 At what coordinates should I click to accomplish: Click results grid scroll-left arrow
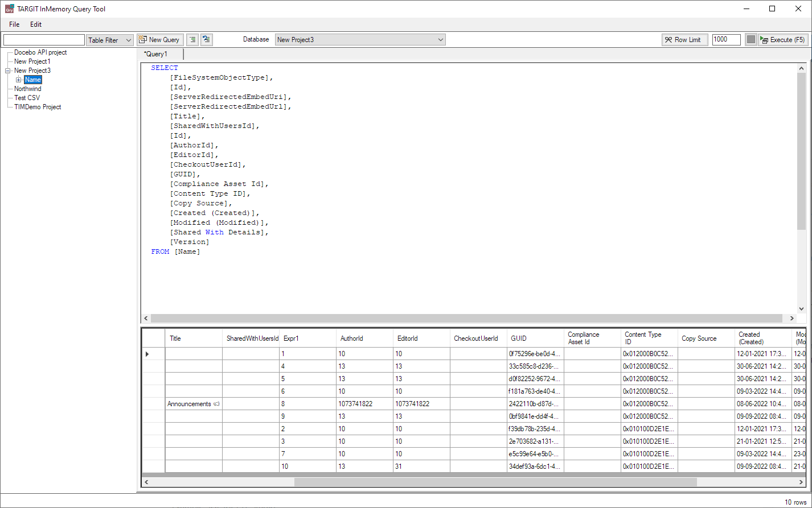click(146, 482)
